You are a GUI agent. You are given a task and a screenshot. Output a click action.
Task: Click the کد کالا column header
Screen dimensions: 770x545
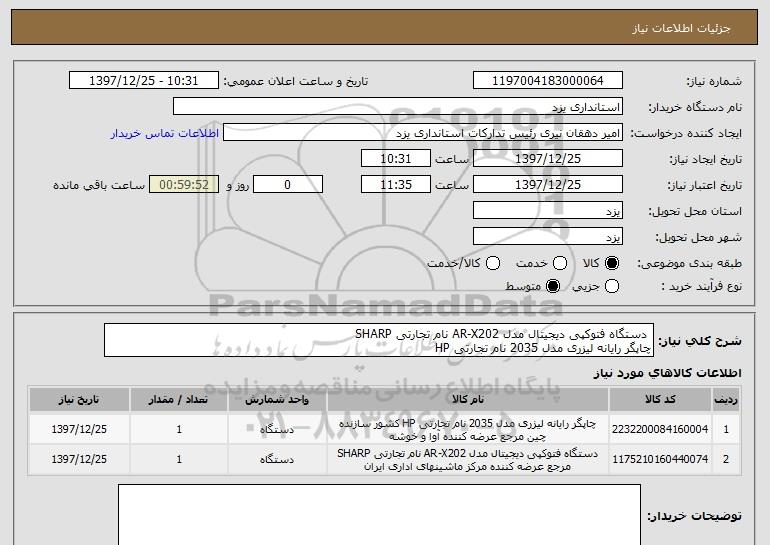point(660,400)
